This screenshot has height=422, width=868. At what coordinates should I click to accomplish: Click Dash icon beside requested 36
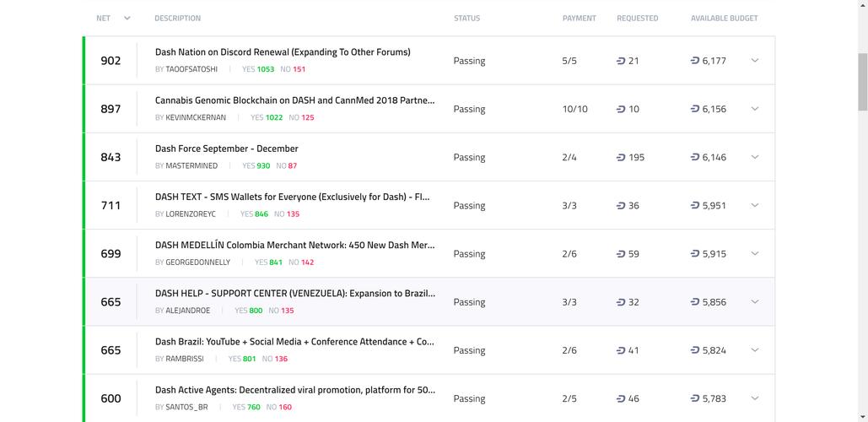621,205
